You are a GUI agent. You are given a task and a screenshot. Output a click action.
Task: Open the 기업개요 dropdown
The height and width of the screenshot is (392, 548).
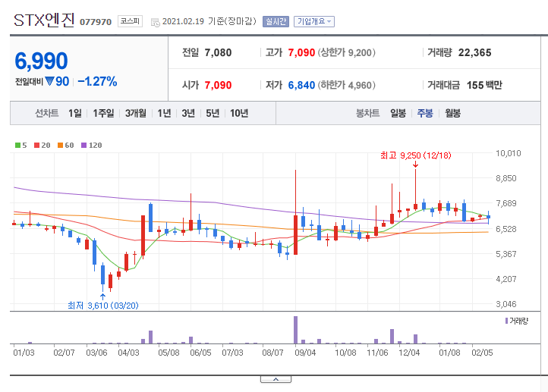click(x=313, y=22)
